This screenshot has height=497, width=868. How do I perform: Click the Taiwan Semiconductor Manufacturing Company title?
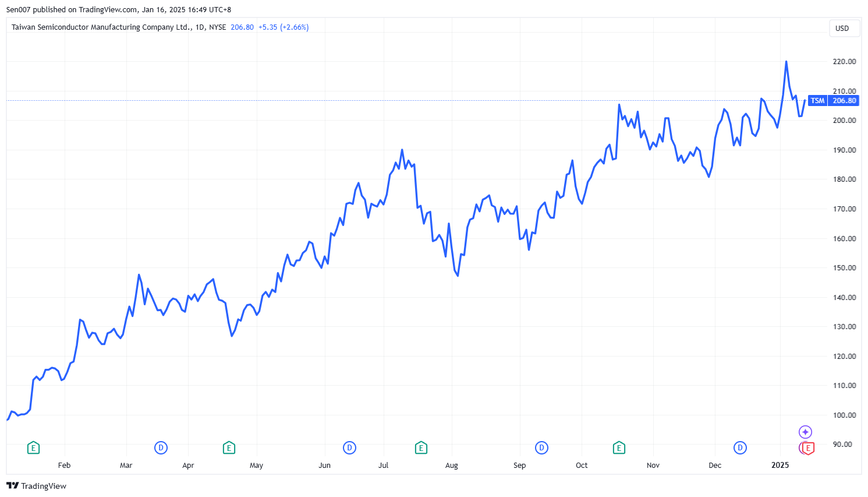101,27
